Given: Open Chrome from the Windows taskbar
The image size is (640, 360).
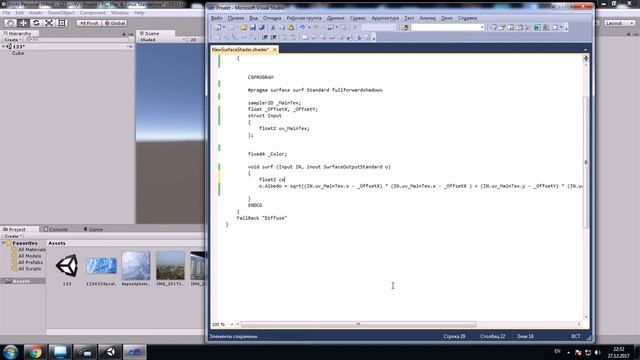Looking at the screenshot, I should point(35,352).
